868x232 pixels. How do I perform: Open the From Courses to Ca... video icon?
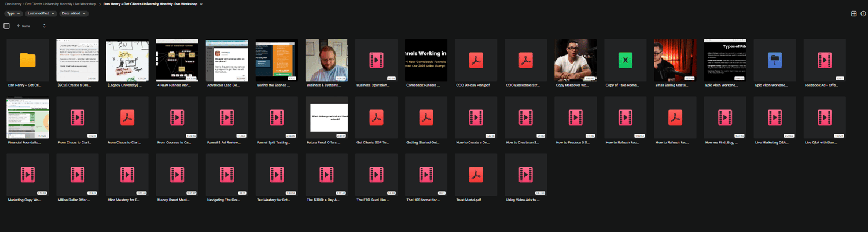pyautogui.click(x=177, y=117)
